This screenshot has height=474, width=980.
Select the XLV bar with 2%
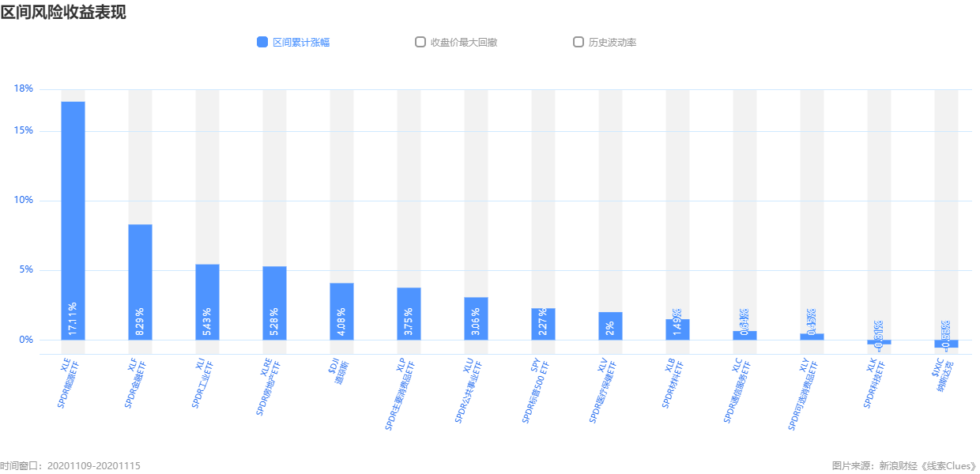(610, 326)
